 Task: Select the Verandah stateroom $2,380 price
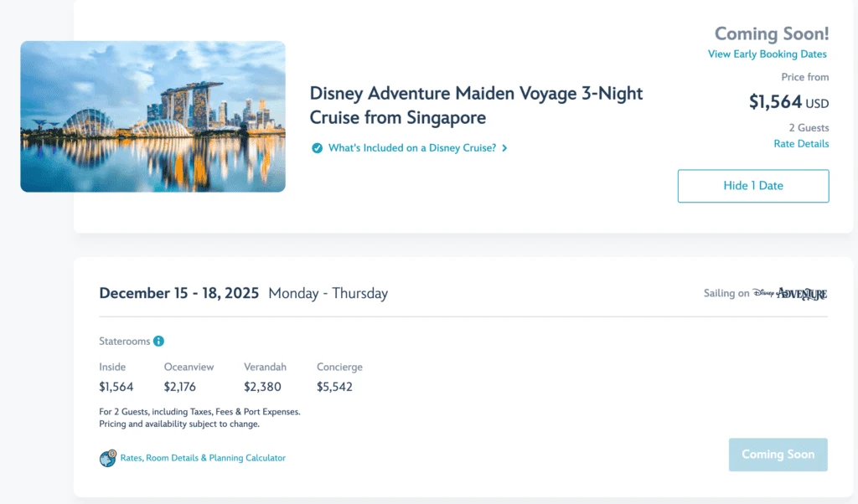pyautogui.click(x=262, y=387)
